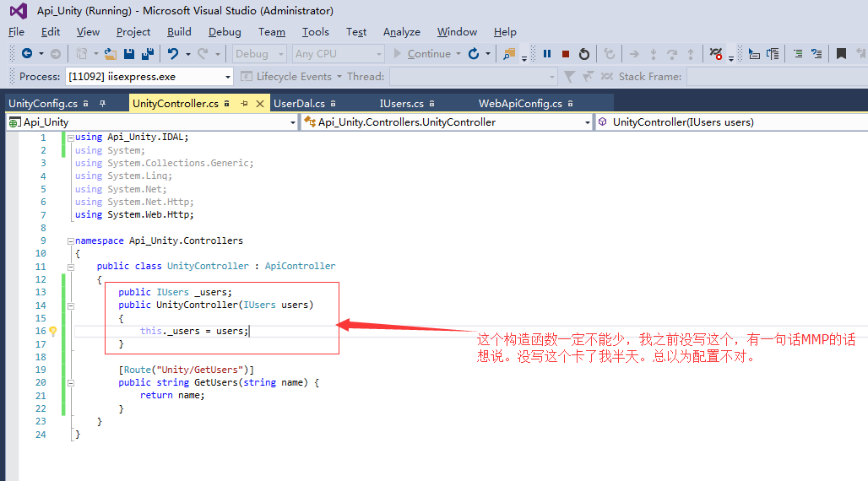Restart the debug session with the Restart icon

click(x=584, y=54)
